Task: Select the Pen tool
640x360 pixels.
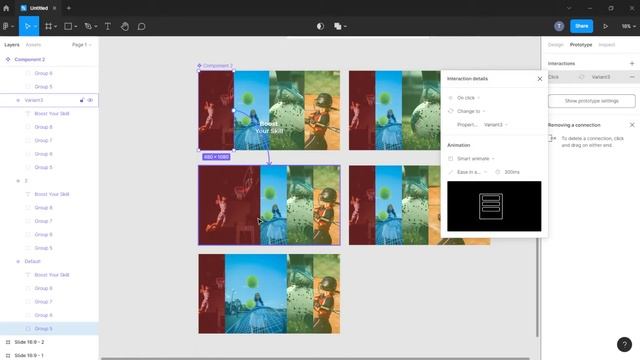Action: click(x=88, y=26)
